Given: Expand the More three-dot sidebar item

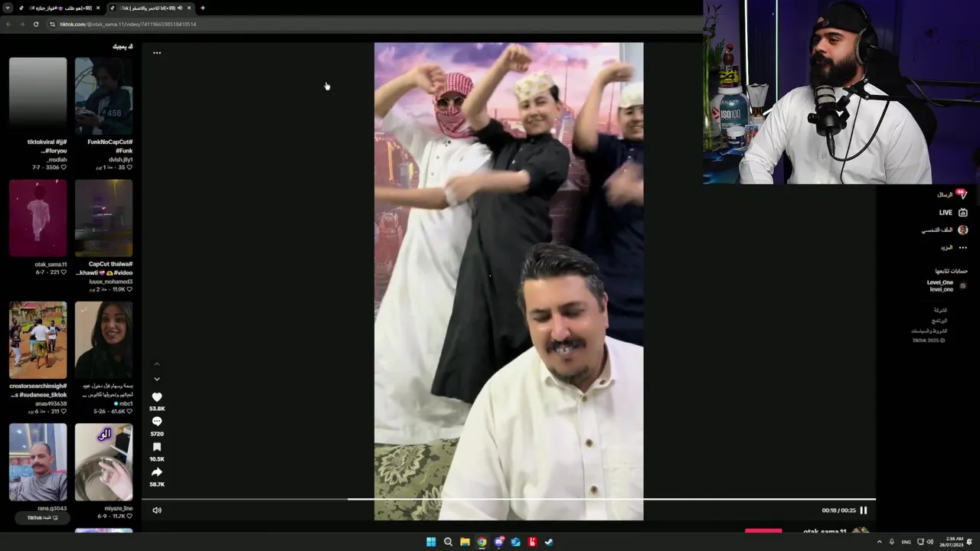Looking at the screenshot, I should (x=963, y=248).
